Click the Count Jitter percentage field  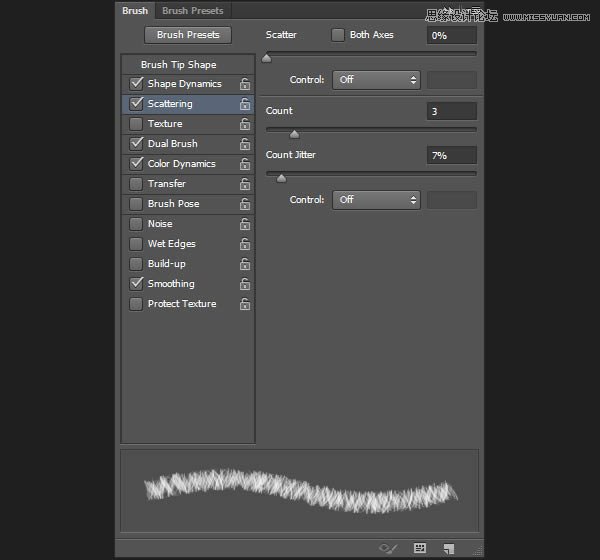(x=452, y=155)
